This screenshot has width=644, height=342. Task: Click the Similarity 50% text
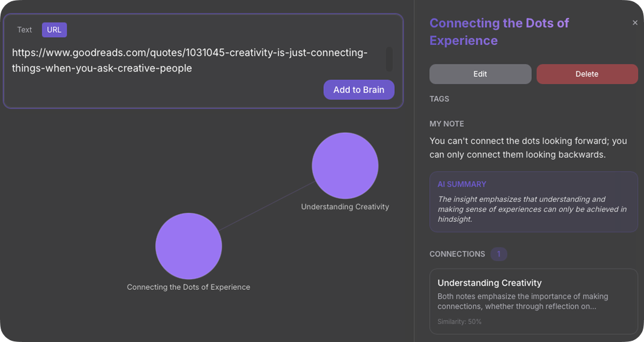(x=459, y=322)
